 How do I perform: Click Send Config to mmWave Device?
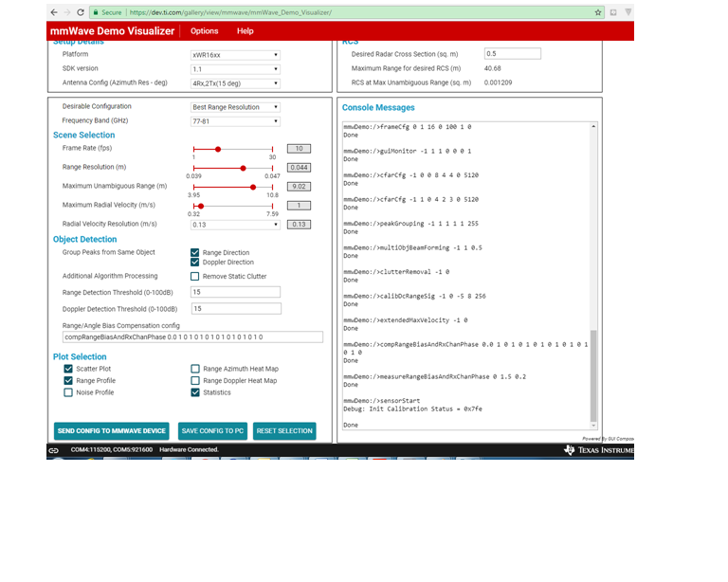click(112, 431)
